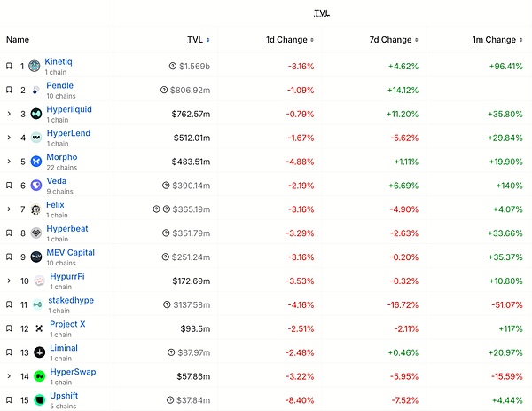Click the Upshift logo icon
The width and height of the screenshot is (532, 411).
click(x=39, y=400)
